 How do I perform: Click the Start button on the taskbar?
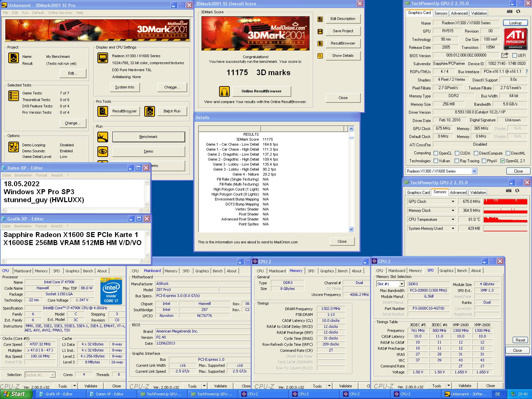click(x=16, y=394)
